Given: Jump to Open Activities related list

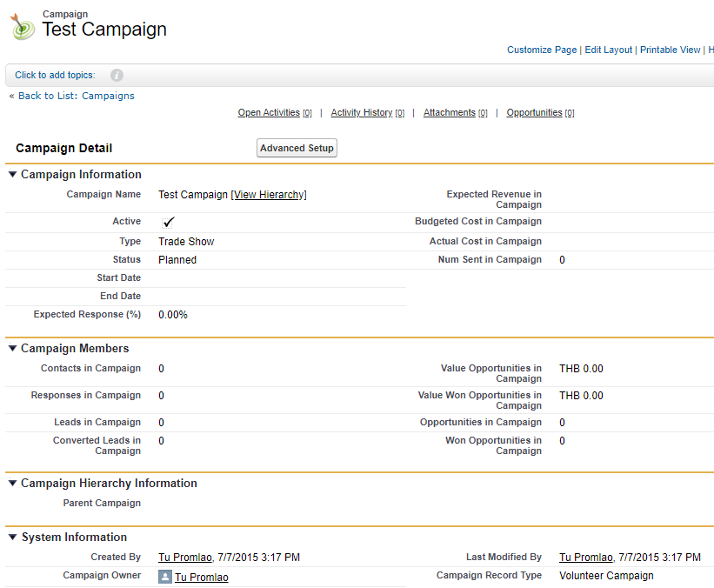Looking at the screenshot, I should [x=269, y=113].
